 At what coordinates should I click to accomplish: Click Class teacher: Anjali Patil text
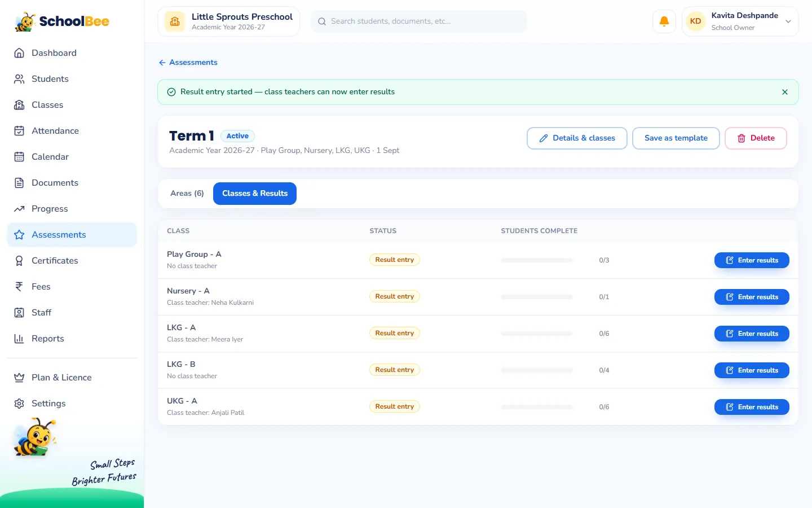click(205, 413)
